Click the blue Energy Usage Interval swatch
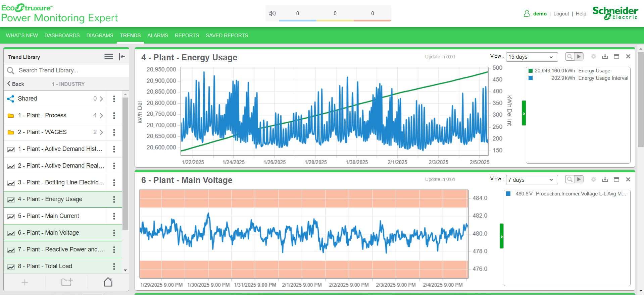This screenshot has height=295, width=644. 531,78
